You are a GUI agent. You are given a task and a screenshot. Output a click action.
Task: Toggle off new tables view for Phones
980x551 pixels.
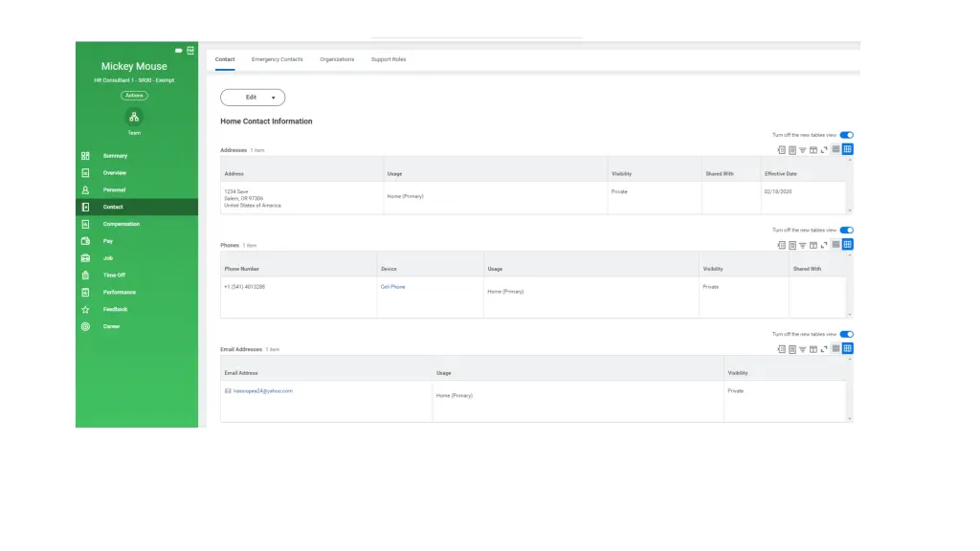(847, 230)
